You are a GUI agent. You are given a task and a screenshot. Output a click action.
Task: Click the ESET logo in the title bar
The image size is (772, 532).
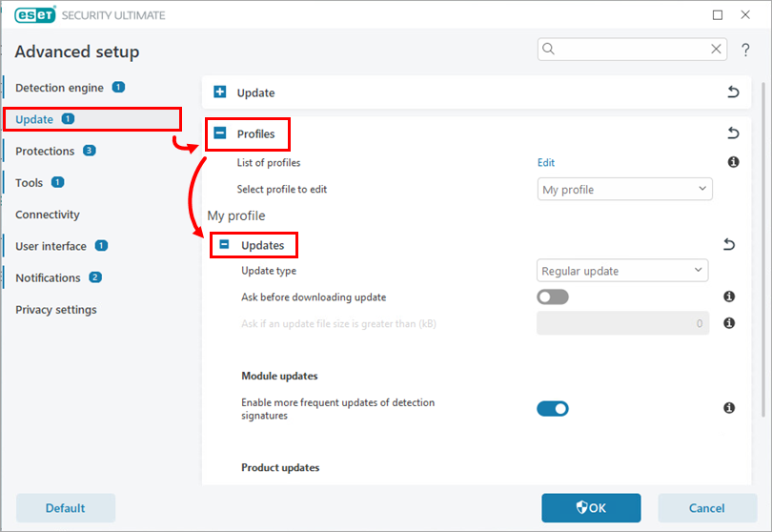(35, 15)
